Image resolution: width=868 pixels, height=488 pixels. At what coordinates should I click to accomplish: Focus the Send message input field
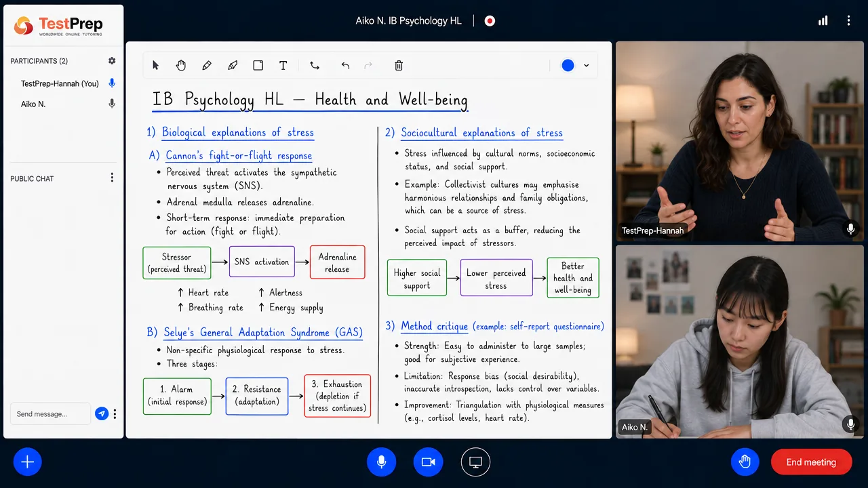(50, 413)
